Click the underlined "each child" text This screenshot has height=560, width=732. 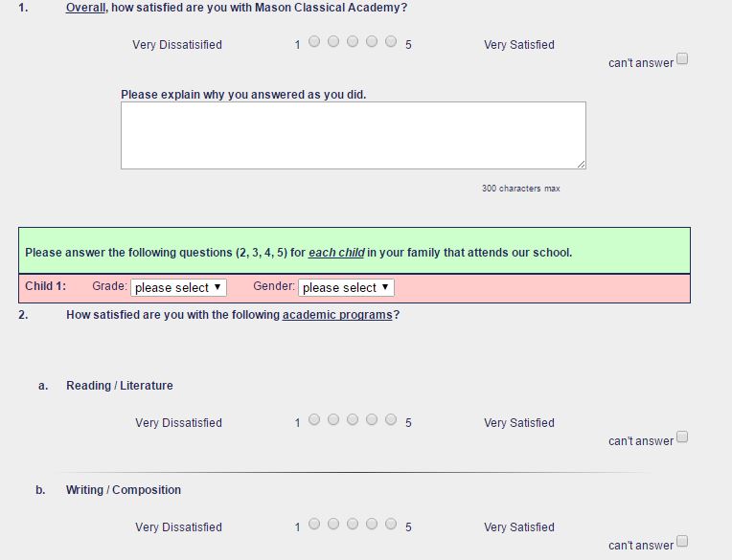(336, 253)
